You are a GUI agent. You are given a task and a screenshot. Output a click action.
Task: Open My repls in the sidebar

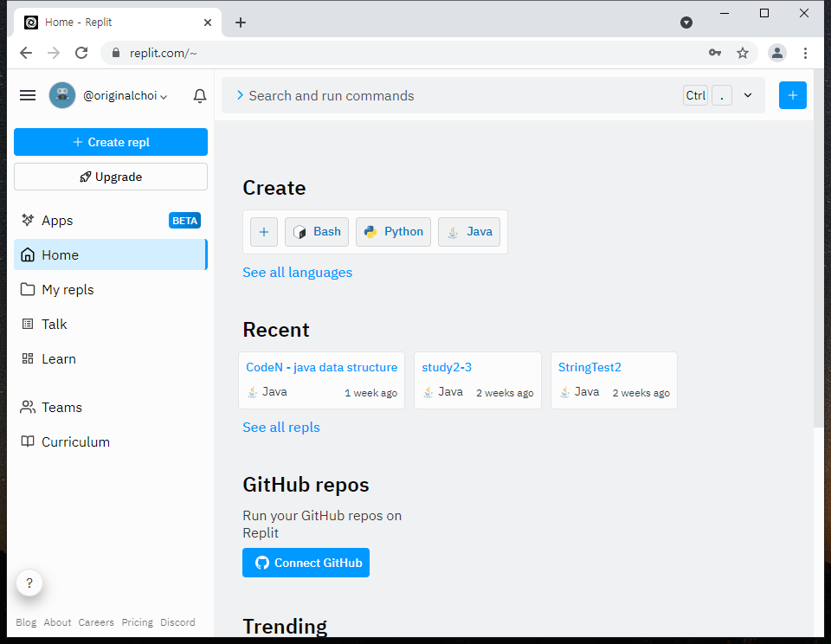click(x=111, y=290)
